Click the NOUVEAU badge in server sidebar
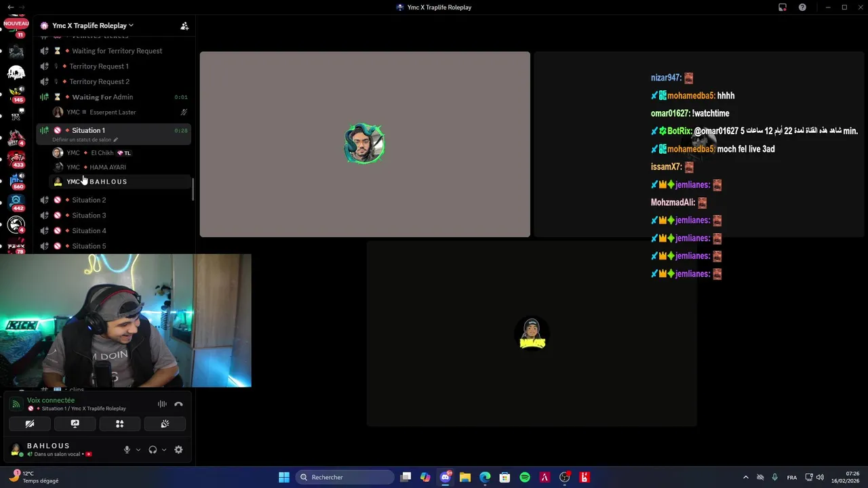 (x=16, y=23)
